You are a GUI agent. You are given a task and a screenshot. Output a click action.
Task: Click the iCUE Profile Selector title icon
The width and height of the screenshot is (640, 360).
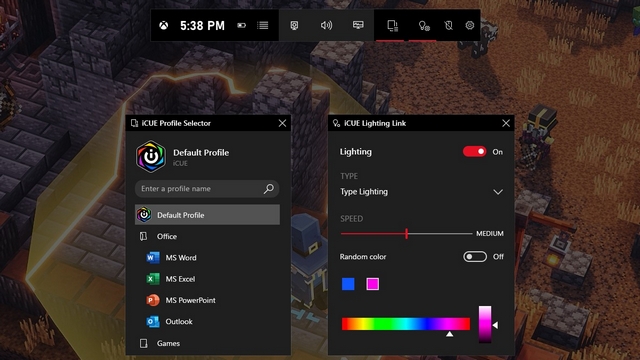click(x=134, y=123)
